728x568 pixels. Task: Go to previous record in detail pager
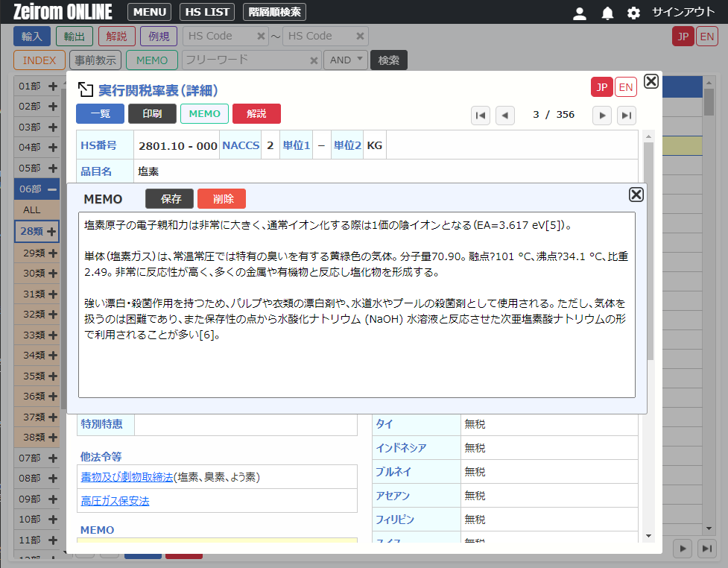click(x=505, y=115)
